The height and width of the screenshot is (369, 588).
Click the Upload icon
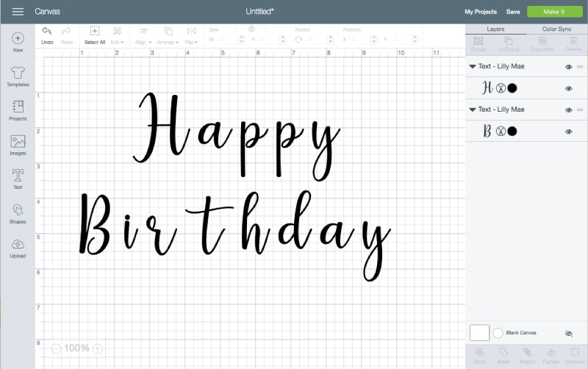[18, 245]
